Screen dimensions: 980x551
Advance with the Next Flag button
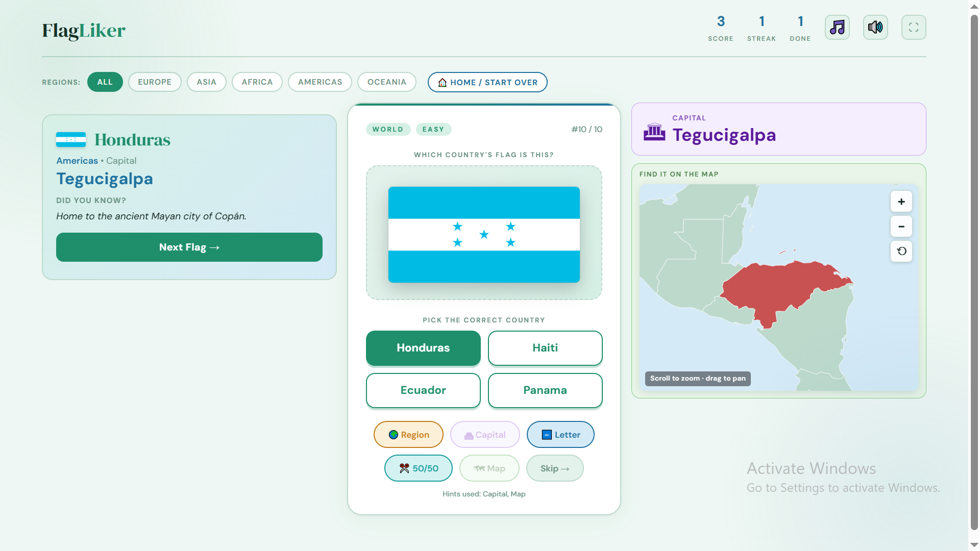189,247
